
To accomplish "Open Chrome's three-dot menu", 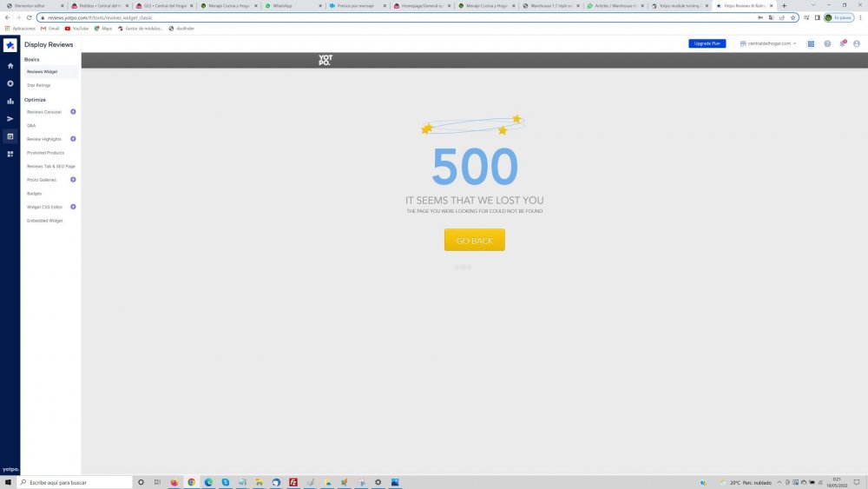I will pos(861,17).
